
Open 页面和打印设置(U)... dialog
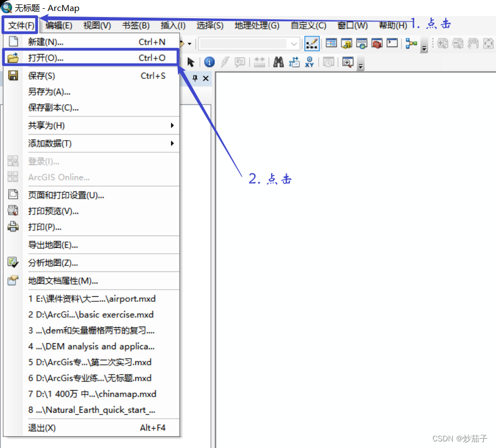(x=91, y=195)
